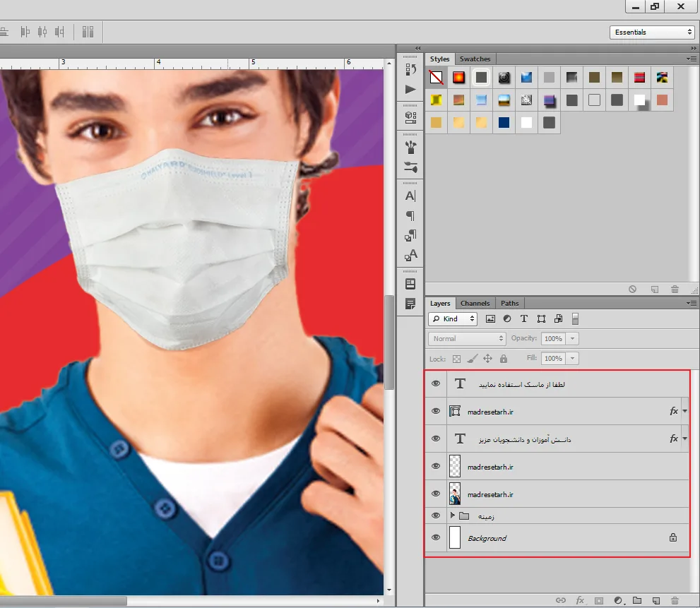Open the Normal blend mode dropdown
700x608 pixels.
point(466,338)
